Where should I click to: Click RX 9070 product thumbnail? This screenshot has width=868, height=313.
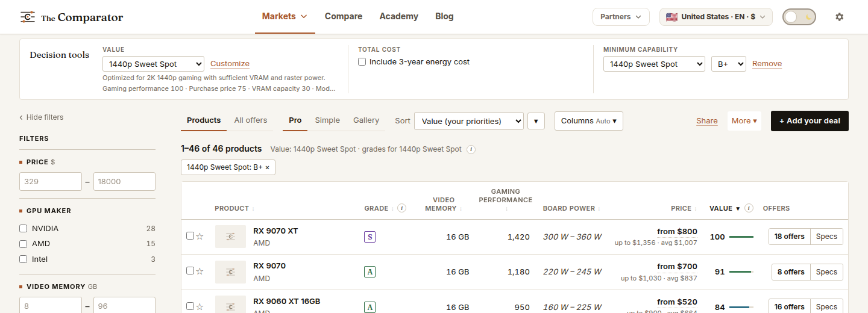(230, 272)
